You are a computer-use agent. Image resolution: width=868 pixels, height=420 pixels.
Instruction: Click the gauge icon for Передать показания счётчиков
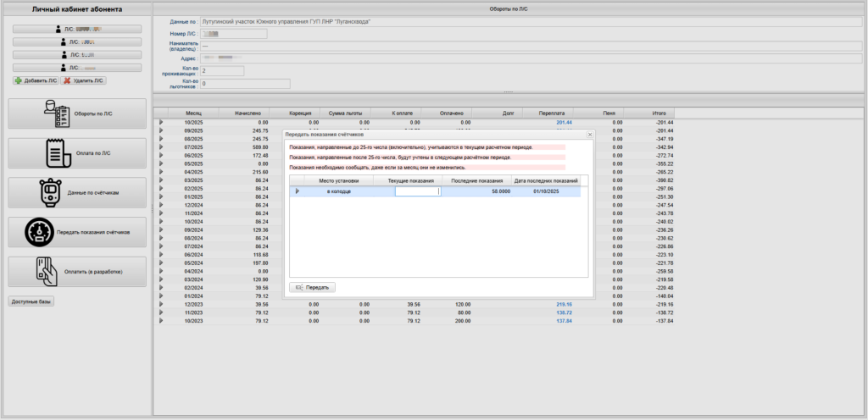pos(39,231)
